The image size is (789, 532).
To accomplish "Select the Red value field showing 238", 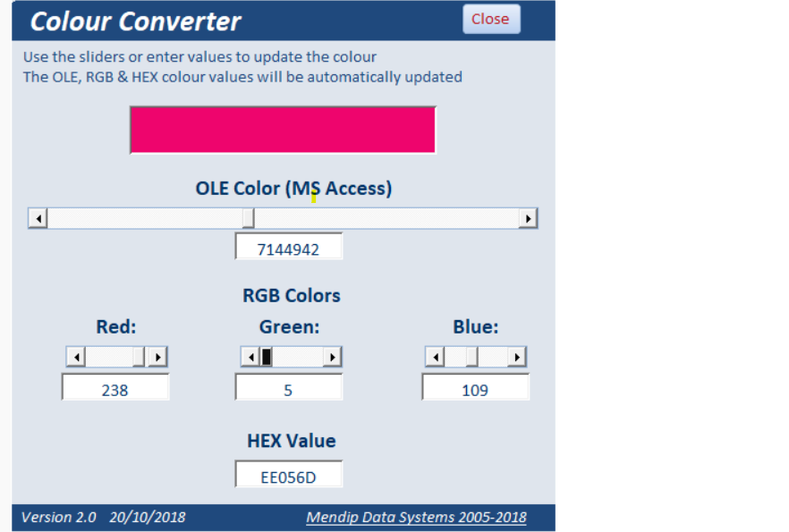I will (x=115, y=388).
